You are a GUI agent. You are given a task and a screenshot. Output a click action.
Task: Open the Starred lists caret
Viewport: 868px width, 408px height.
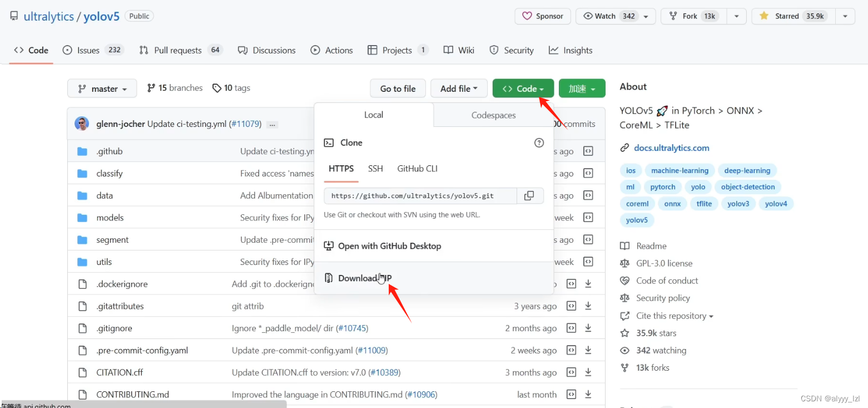pyautogui.click(x=845, y=16)
